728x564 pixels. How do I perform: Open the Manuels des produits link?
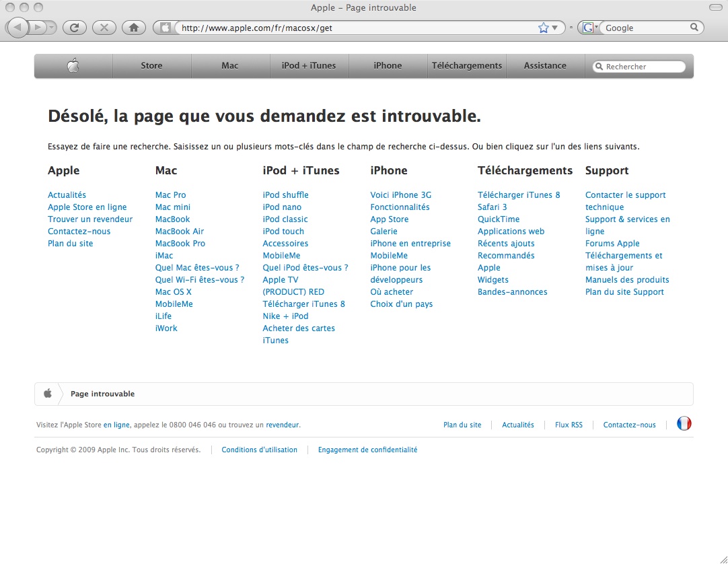tap(627, 280)
